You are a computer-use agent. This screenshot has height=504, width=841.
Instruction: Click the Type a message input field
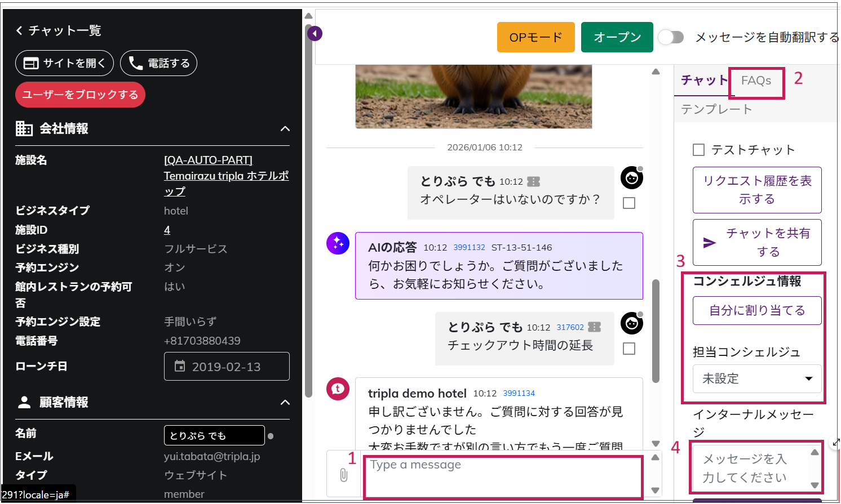pyautogui.click(x=502, y=476)
